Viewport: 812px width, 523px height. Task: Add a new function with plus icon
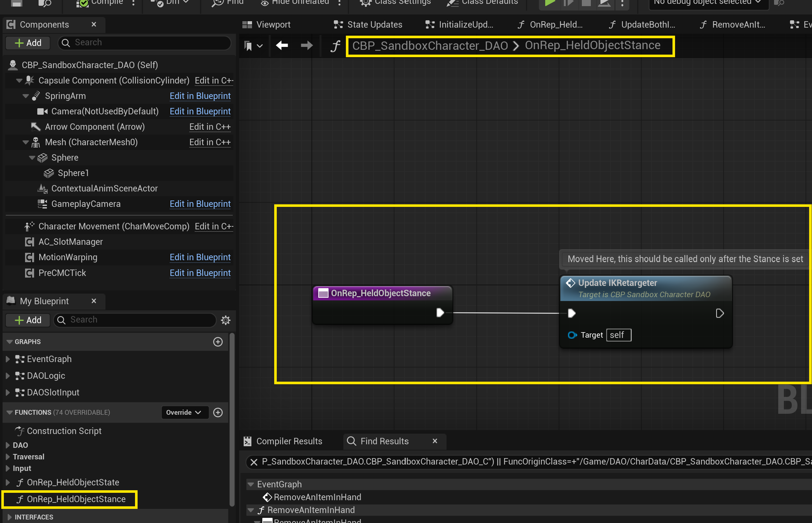[x=218, y=412]
